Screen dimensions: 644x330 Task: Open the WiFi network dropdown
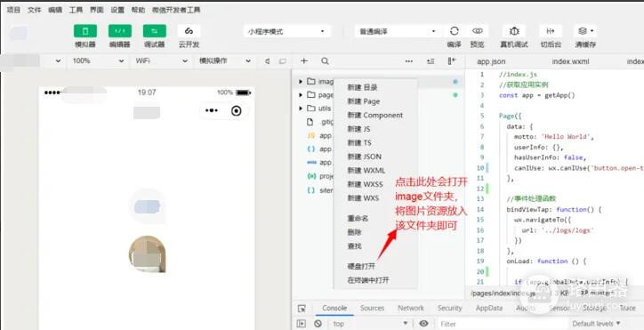pyautogui.click(x=162, y=60)
